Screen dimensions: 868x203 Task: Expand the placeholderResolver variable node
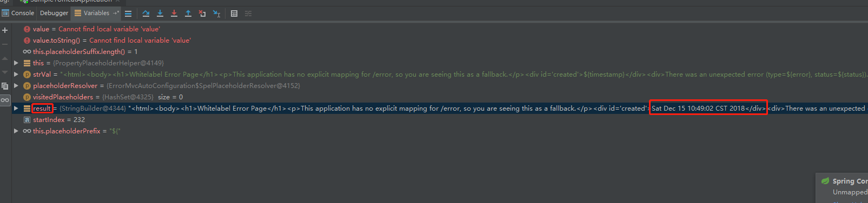16,86
